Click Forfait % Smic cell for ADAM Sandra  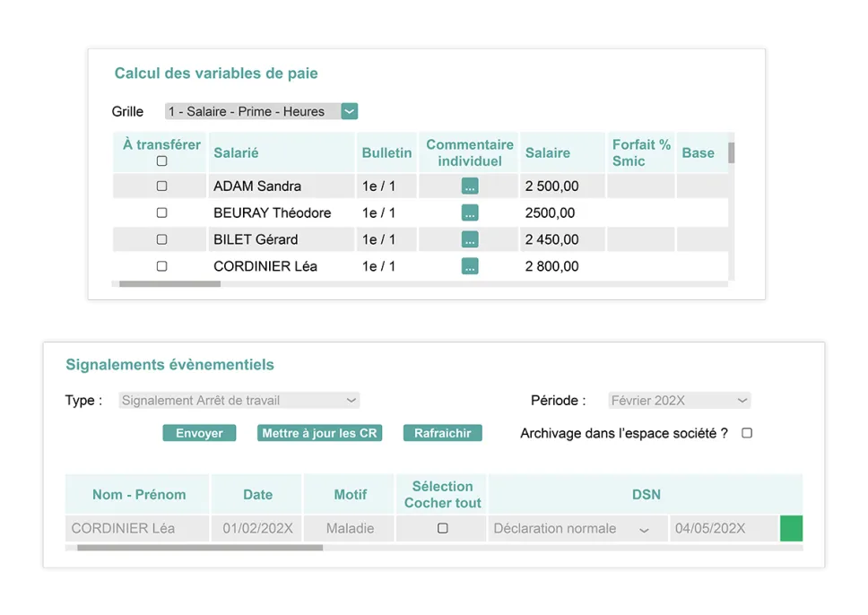[x=640, y=186]
